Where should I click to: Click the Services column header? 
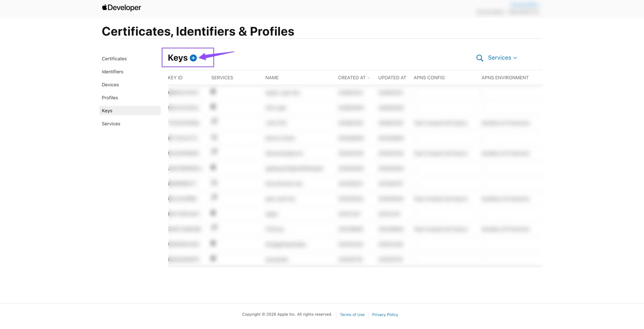point(222,78)
